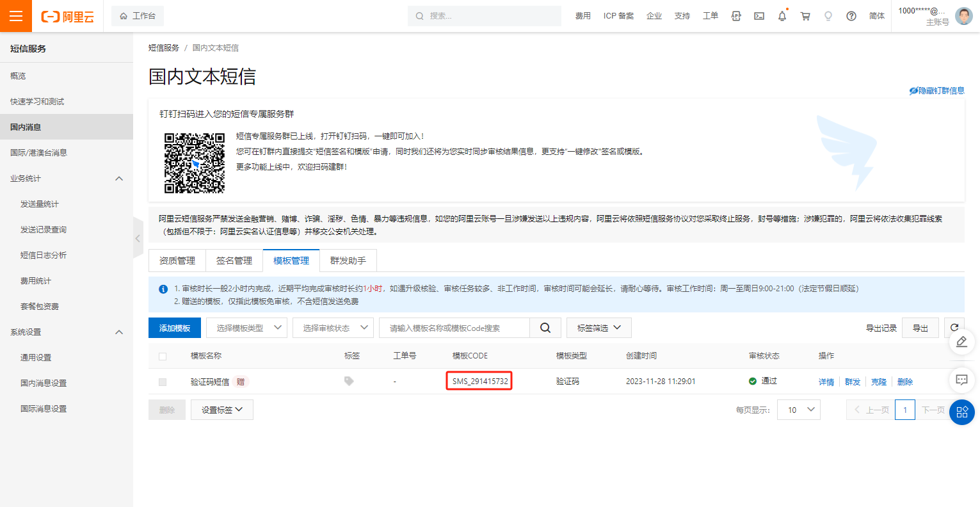980x507 pixels.
Task: Open 标签筛选 dropdown
Action: (599, 328)
